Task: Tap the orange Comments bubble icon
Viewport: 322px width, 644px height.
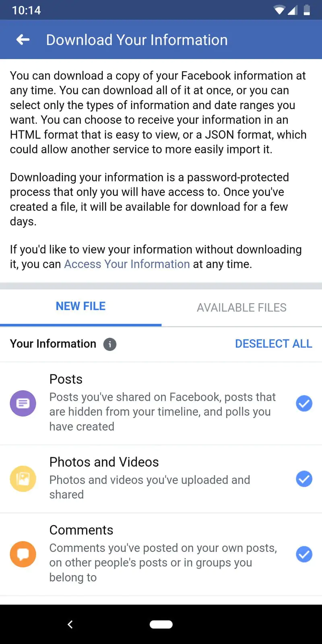Action: 23,554
